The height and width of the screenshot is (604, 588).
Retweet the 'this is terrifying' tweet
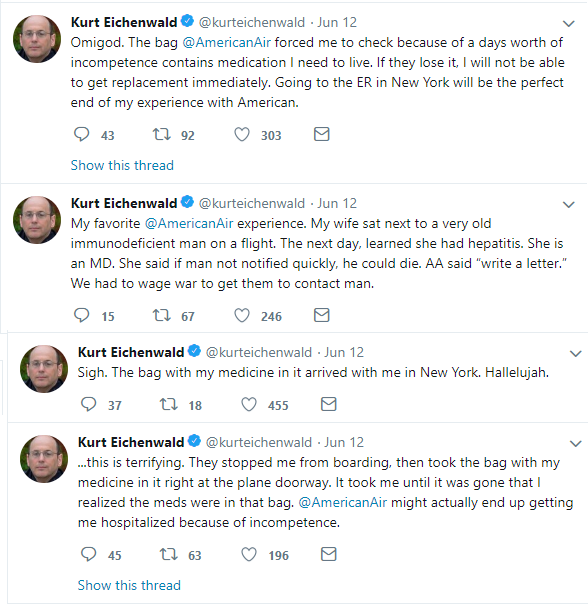[x=169, y=555]
